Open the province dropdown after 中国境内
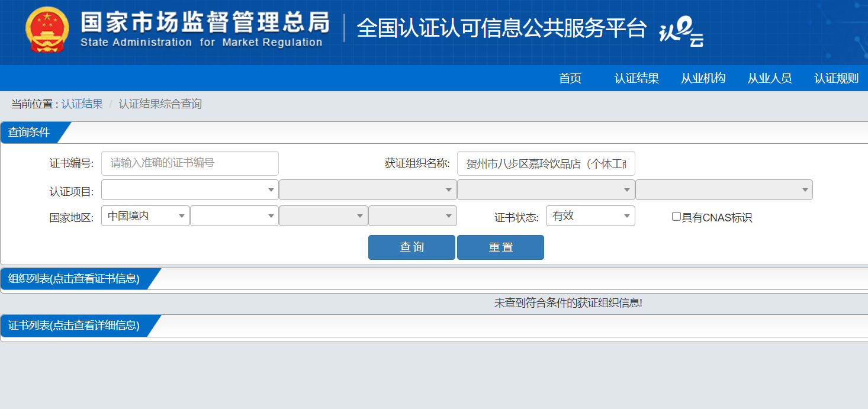868x409 pixels. point(234,216)
